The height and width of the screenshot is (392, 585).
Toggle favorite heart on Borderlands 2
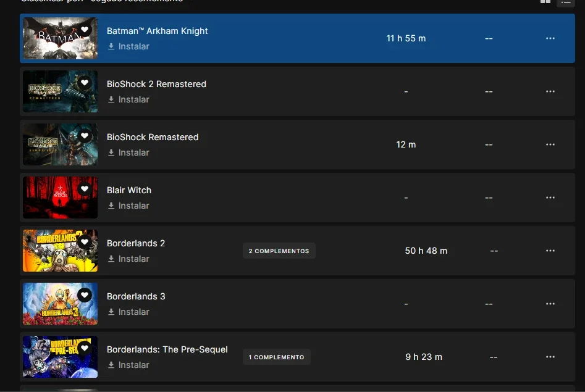pos(85,242)
